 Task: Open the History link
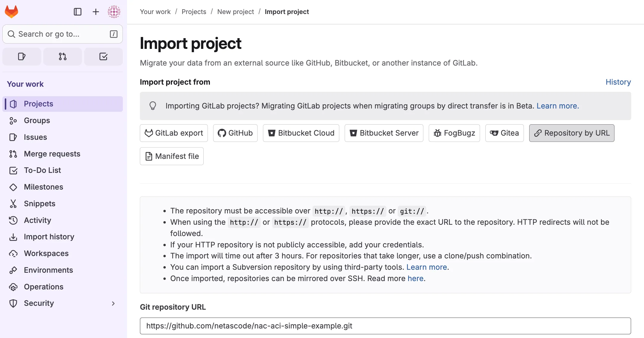618,82
